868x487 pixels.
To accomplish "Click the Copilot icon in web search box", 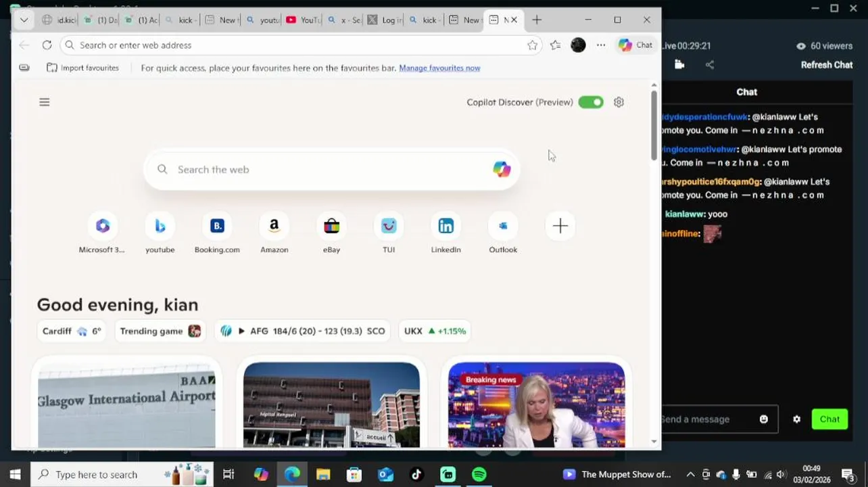I will click(x=502, y=169).
